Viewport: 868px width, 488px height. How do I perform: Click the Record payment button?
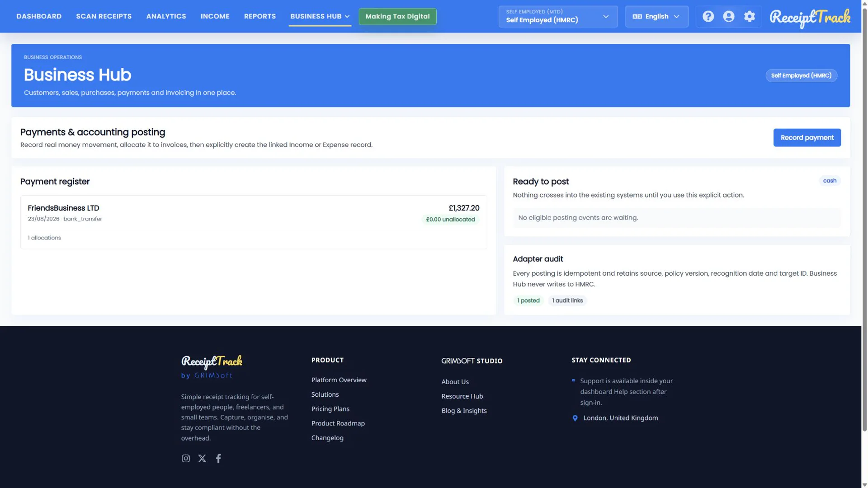807,137
